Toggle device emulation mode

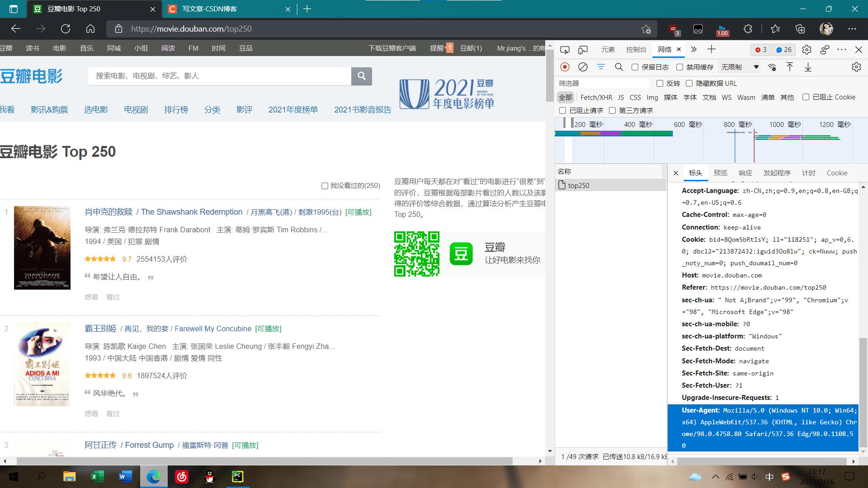click(583, 49)
